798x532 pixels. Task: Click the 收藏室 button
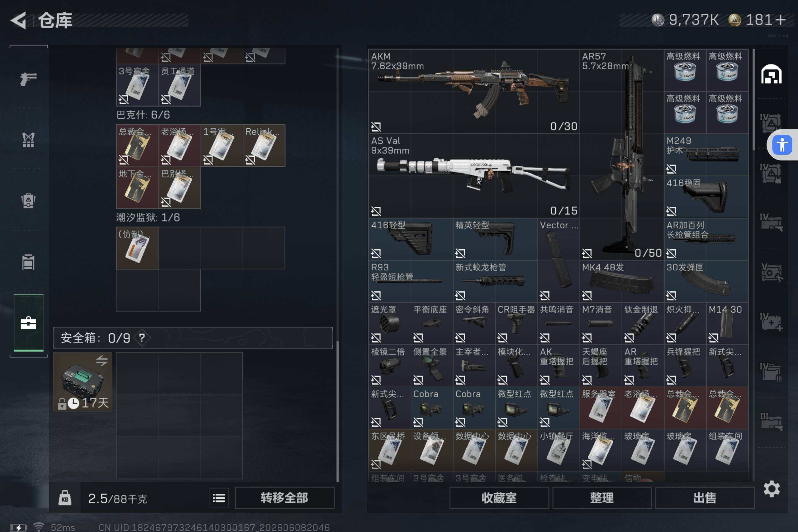[x=499, y=498]
